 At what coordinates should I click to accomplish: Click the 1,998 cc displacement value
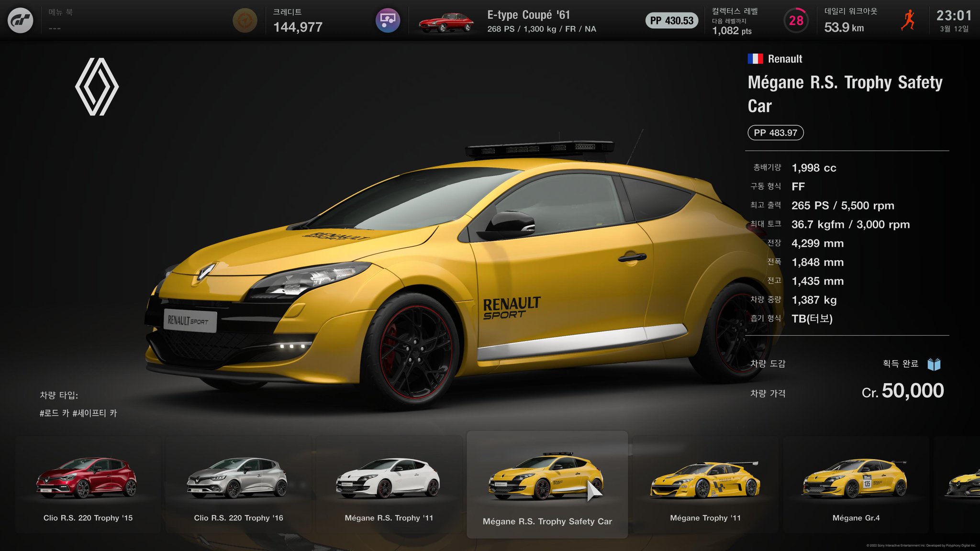click(814, 168)
